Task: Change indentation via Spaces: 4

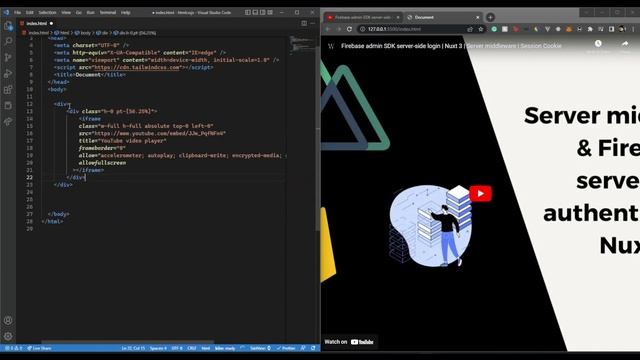Action: point(158,348)
